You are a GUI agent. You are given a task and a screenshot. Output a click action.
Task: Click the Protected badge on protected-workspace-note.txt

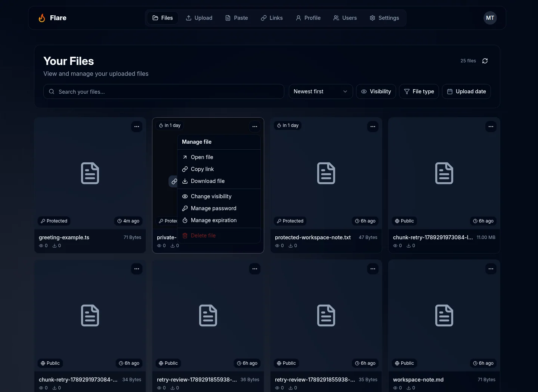pos(290,221)
